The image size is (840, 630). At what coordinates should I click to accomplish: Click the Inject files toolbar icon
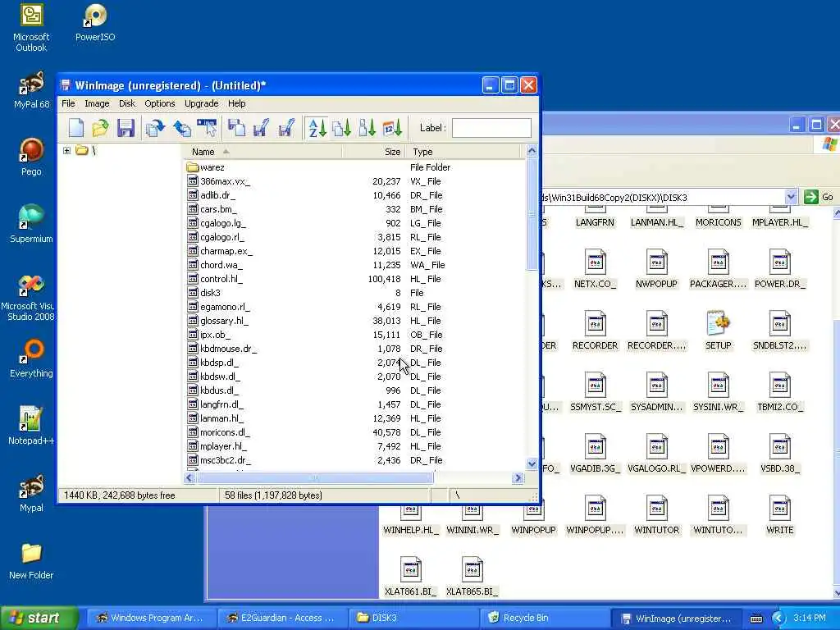155,128
